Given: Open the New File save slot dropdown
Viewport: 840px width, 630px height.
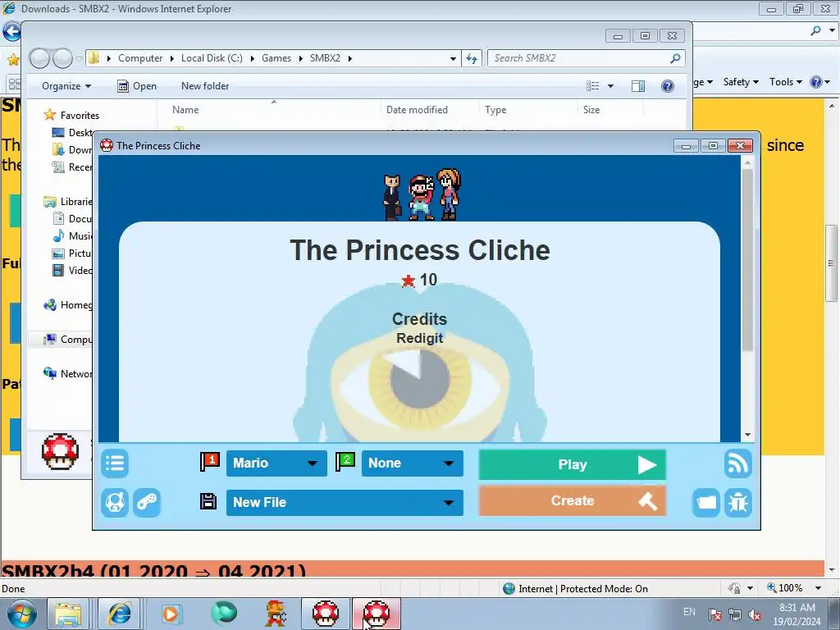Looking at the screenshot, I should click(x=345, y=503).
